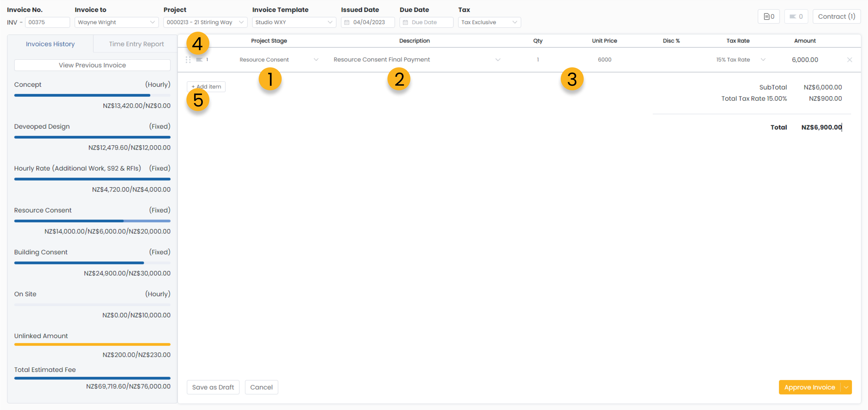Click the amount NZ$13,420.00/NZ$0.00
Screen dimensions: 868x410
(137, 106)
